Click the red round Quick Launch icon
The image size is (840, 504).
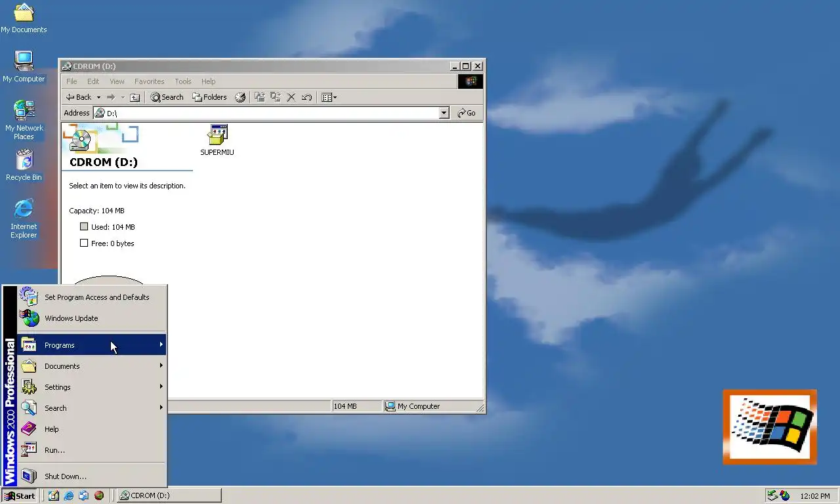point(98,495)
